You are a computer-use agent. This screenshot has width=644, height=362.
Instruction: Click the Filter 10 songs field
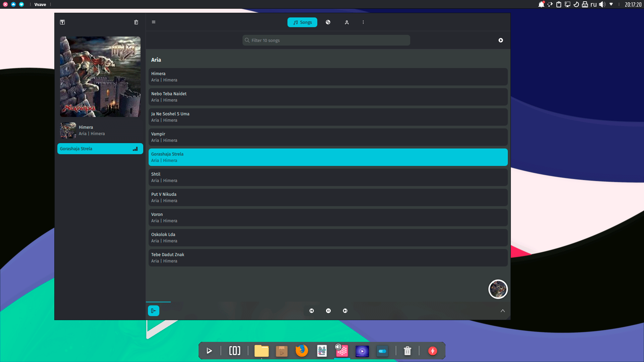(x=326, y=40)
